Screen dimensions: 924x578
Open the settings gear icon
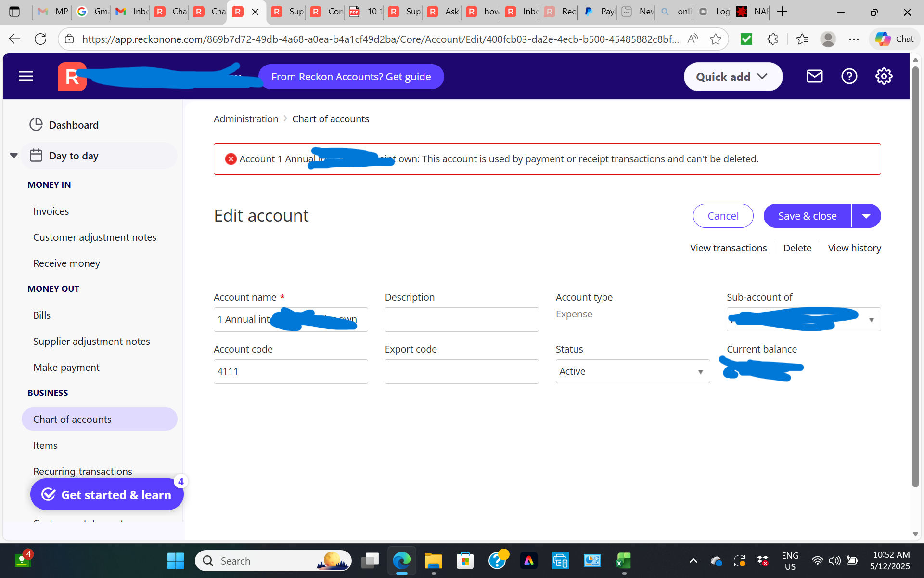click(884, 76)
